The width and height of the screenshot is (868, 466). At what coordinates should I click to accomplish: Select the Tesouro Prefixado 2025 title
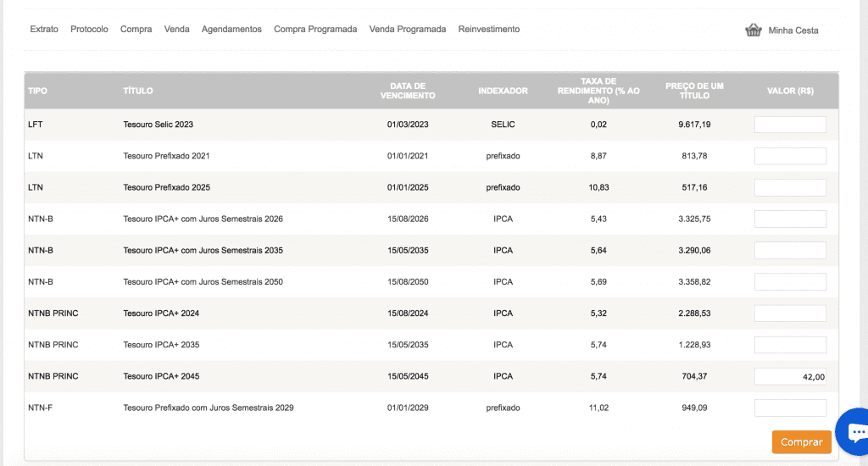pos(167,187)
